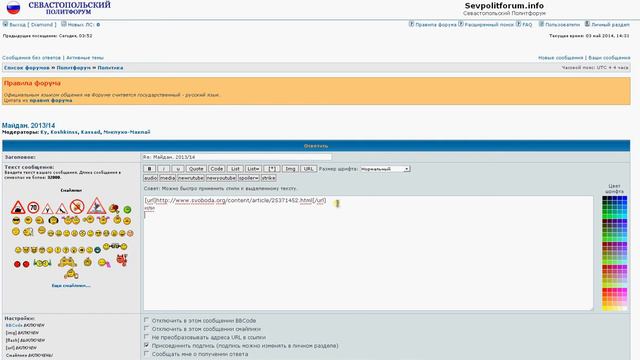Insert a Quote BBCode tag

point(196,169)
